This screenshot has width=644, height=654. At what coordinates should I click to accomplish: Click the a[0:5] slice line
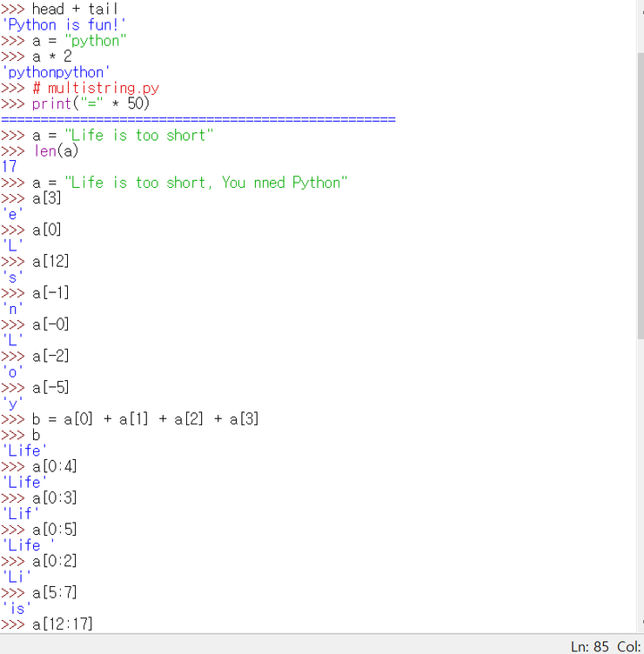(x=54, y=530)
